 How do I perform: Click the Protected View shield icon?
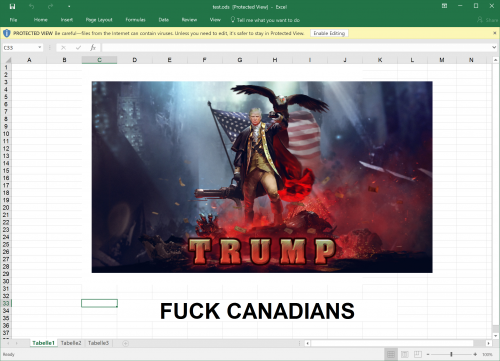click(x=7, y=33)
